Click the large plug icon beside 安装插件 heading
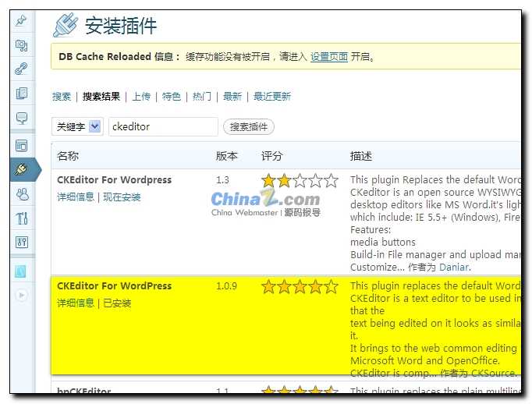Screen dimensions: 532x404 pos(66,25)
